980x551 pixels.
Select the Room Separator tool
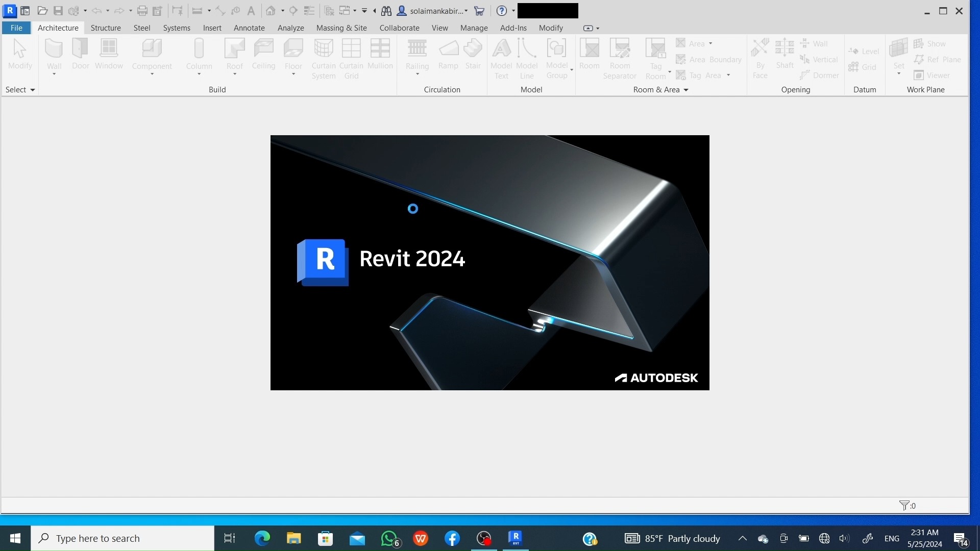click(x=620, y=59)
